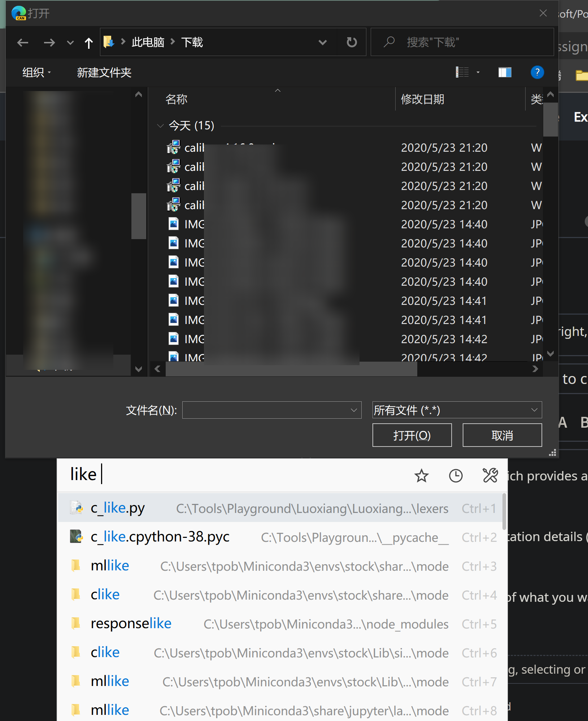588x721 pixels.
Task: Click the dialog resize grip corner
Action: (x=552, y=453)
